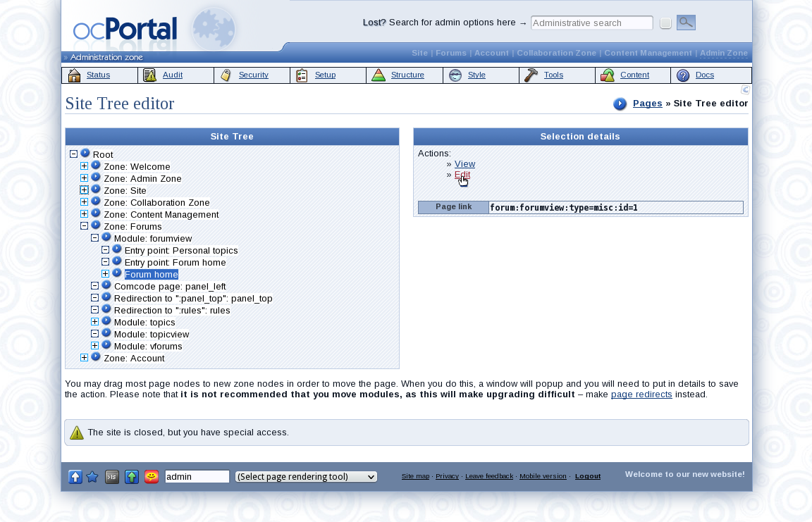Click the star icon in footer
Viewport: 812px width, 522px height.
click(92, 477)
